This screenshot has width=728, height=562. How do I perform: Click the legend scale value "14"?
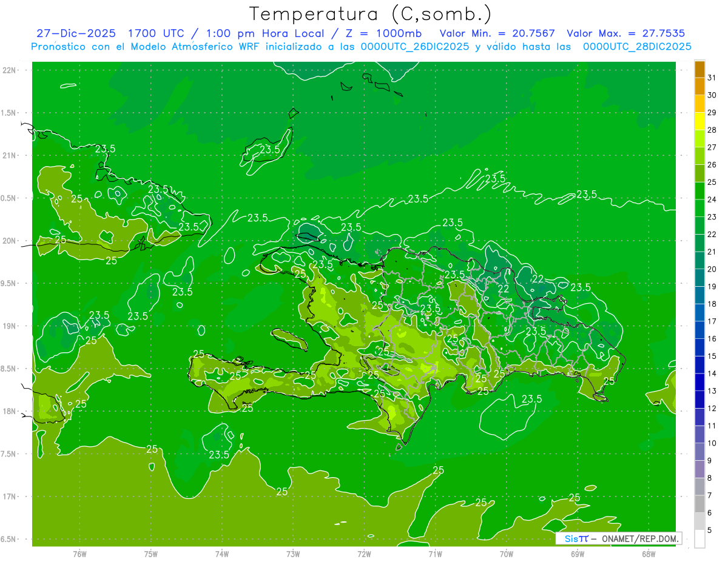[x=712, y=373]
